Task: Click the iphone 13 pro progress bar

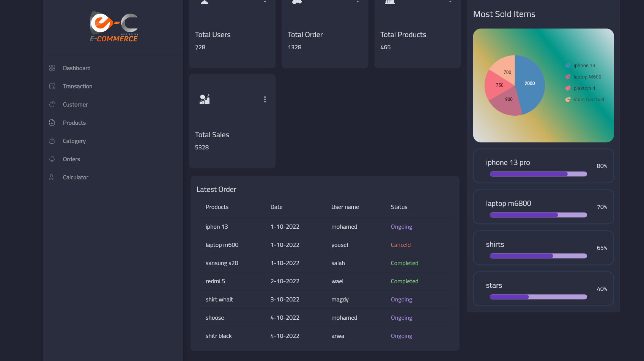Action: click(x=538, y=174)
